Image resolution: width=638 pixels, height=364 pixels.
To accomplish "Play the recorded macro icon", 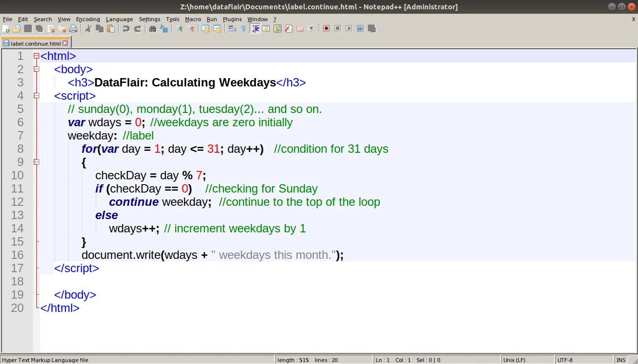I will (348, 28).
